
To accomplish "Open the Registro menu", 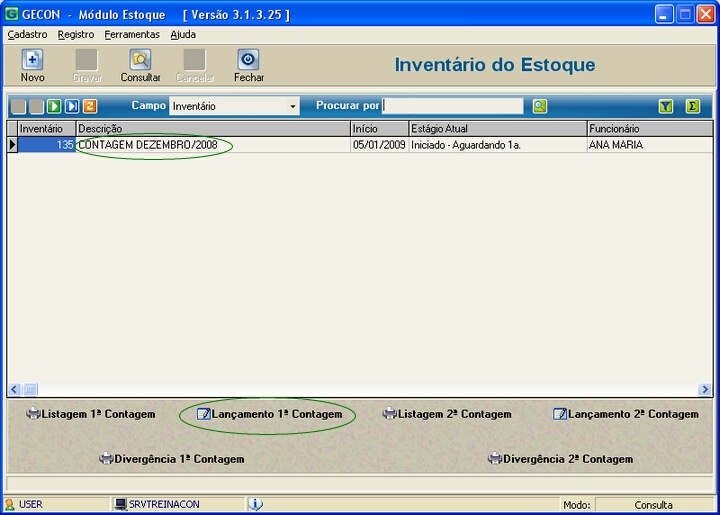I will click(76, 34).
